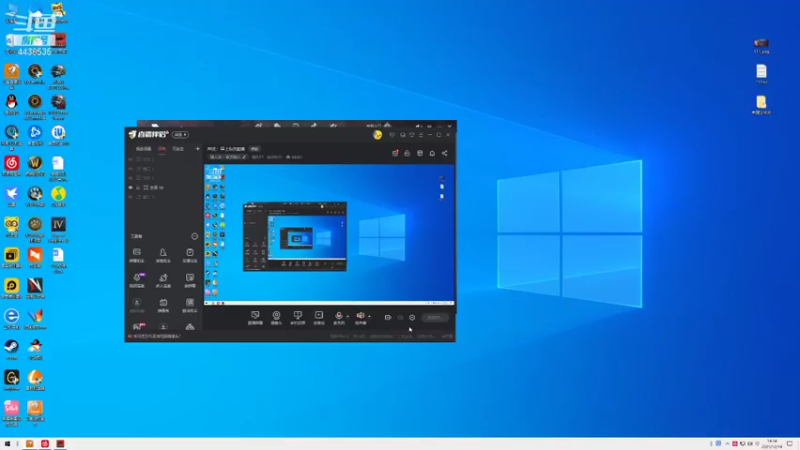This screenshot has width=800, height=450.
Task: Open the NetEase Cloud Music red icon
Action: click(x=12, y=166)
